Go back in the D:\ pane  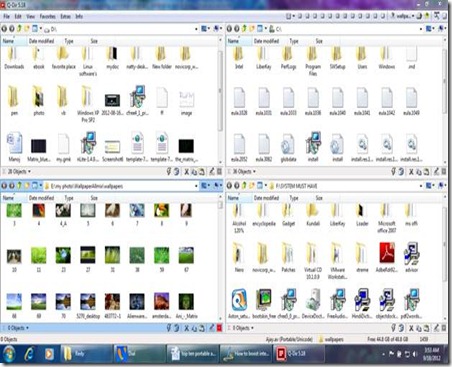[x=4, y=29]
